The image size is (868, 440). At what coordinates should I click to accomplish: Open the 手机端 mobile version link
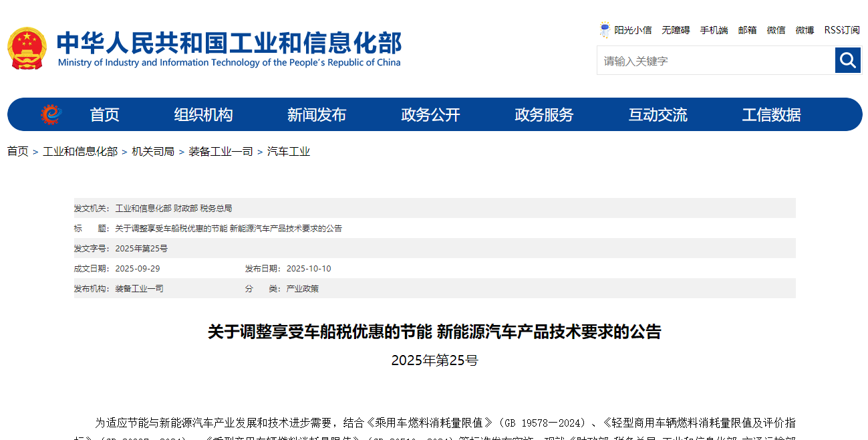(x=714, y=30)
